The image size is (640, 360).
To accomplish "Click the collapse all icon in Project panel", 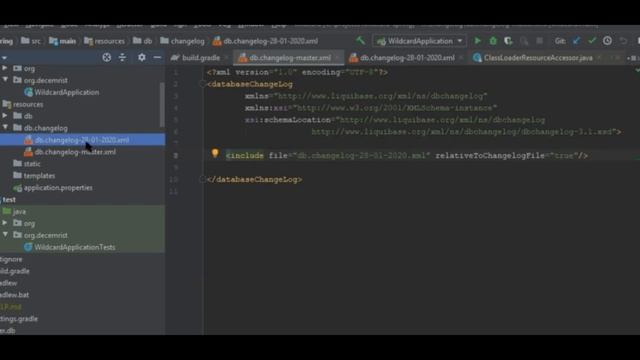I will (122, 58).
